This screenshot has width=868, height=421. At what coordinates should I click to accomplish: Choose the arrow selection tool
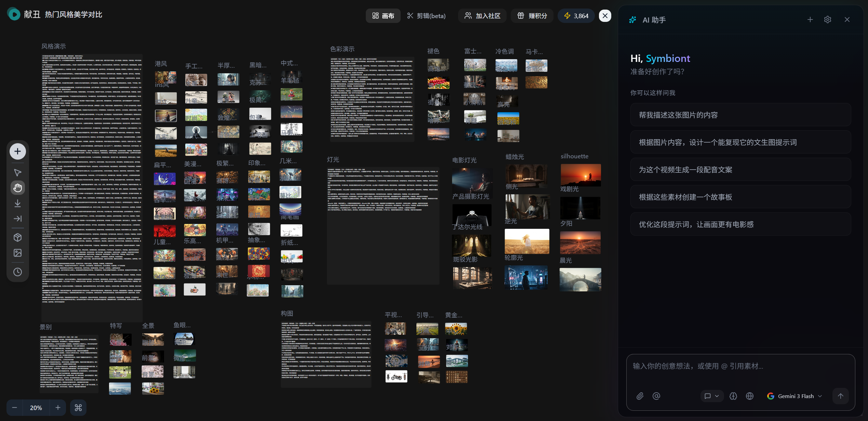18,172
